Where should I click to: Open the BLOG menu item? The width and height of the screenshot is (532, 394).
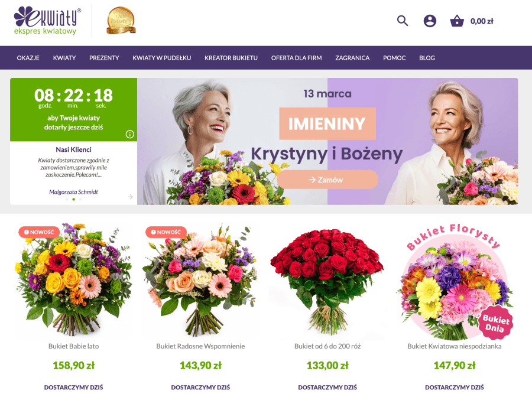tap(427, 58)
